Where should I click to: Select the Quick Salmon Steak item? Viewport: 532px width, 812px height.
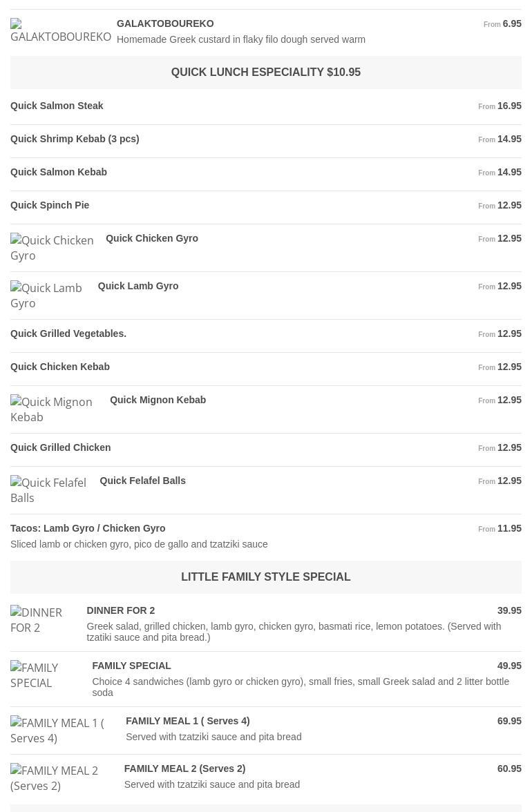coord(57,106)
